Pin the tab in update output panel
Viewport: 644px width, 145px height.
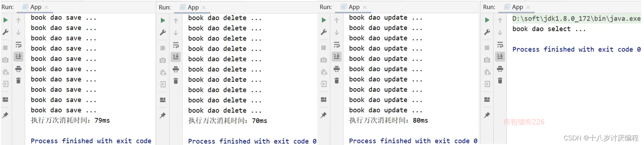(324, 115)
